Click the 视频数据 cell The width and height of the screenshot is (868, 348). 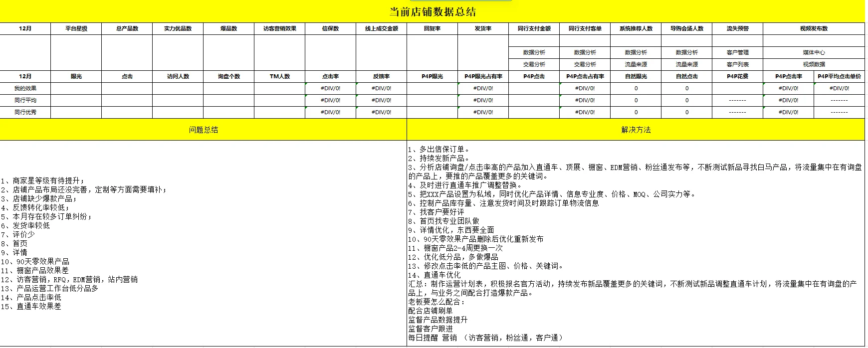pos(814,64)
